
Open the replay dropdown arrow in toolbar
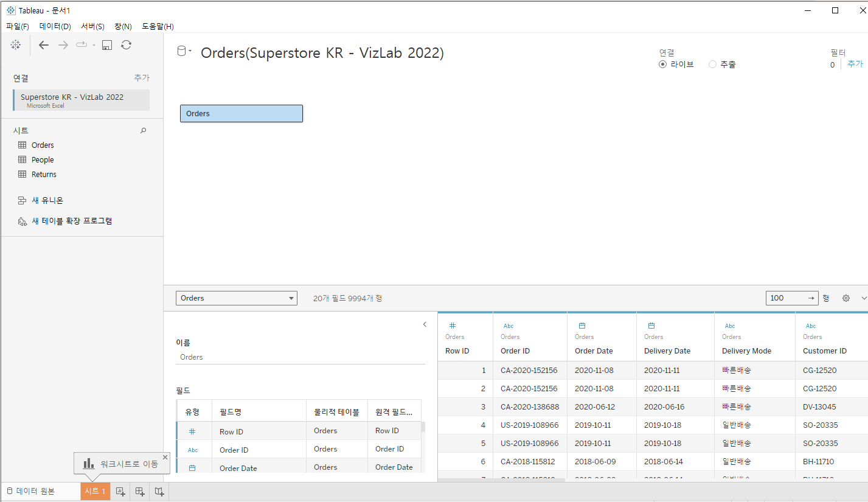point(94,45)
